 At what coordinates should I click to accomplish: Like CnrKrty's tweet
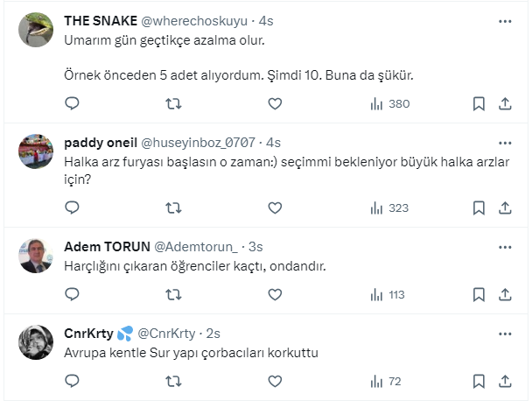pos(275,381)
